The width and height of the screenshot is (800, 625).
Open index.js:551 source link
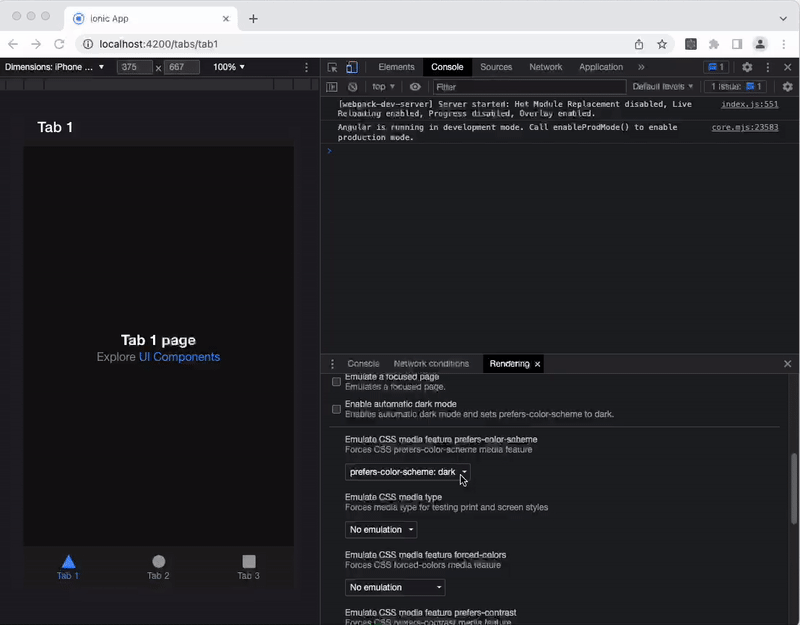pyautogui.click(x=749, y=104)
